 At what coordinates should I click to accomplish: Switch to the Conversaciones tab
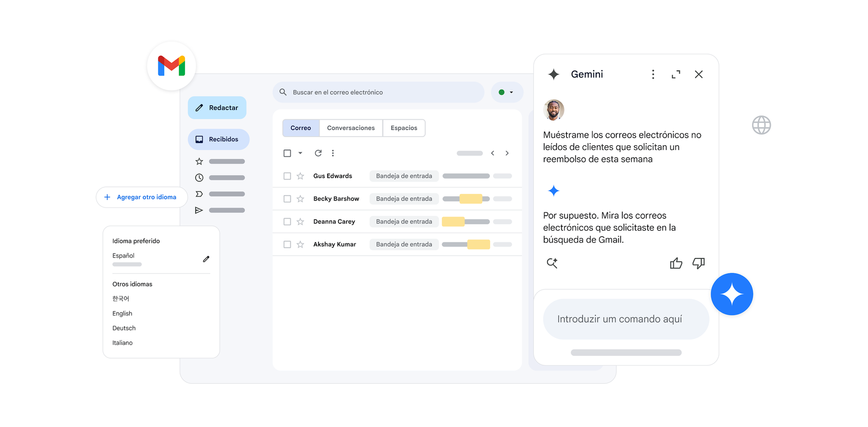click(350, 128)
